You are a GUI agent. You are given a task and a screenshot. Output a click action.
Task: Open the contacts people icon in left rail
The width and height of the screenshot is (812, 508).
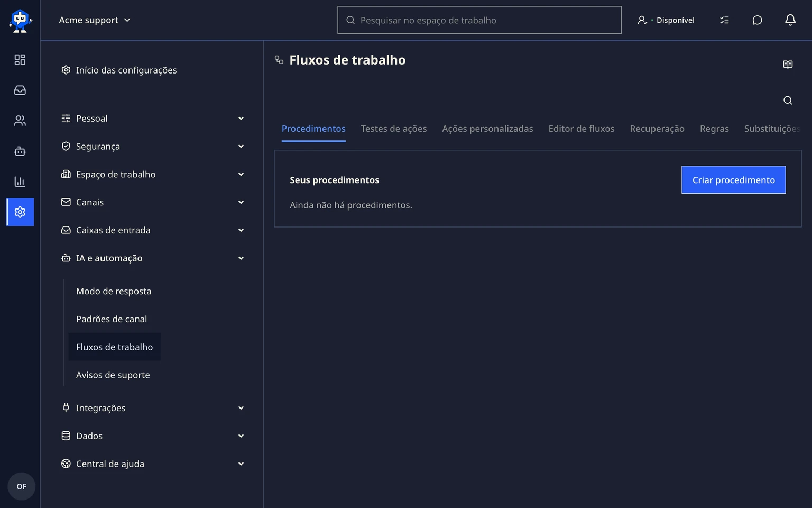(20, 121)
